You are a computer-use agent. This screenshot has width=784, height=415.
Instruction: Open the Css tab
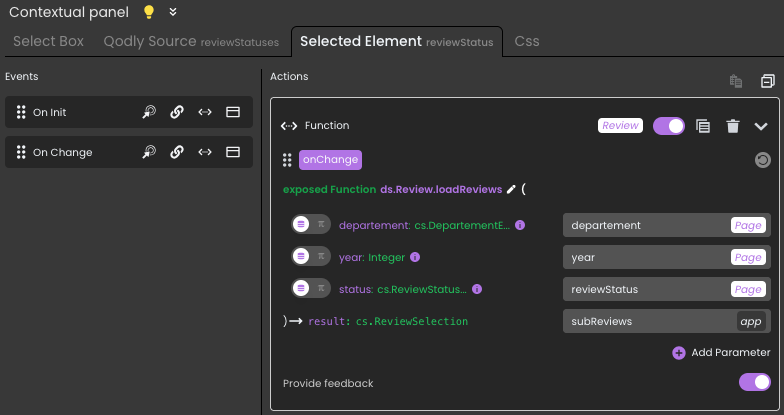[x=527, y=42]
